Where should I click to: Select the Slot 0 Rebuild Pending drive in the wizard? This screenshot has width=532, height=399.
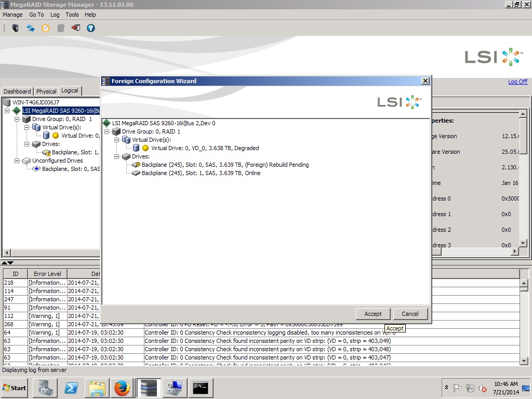(x=225, y=165)
